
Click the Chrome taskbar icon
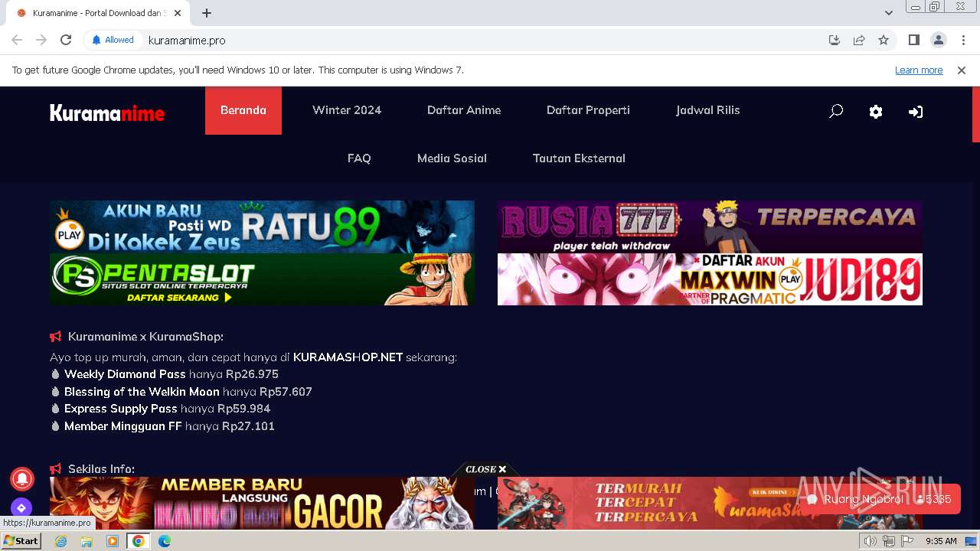[x=139, y=541]
